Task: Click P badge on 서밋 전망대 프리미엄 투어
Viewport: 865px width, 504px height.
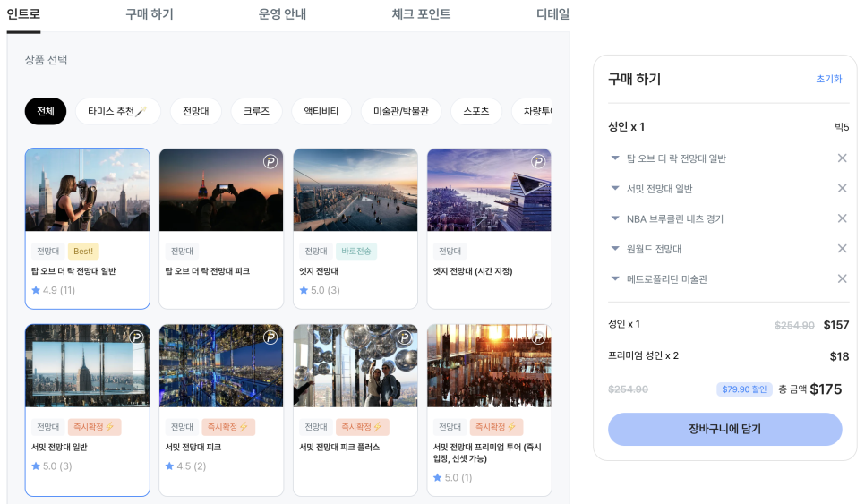Action: coord(538,337)
